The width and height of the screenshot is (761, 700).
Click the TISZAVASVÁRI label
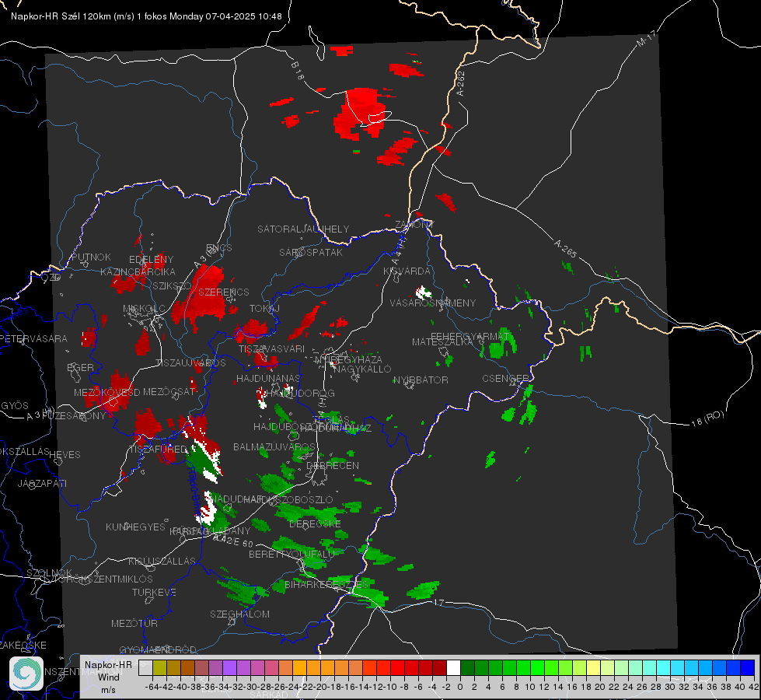(272, 348)
